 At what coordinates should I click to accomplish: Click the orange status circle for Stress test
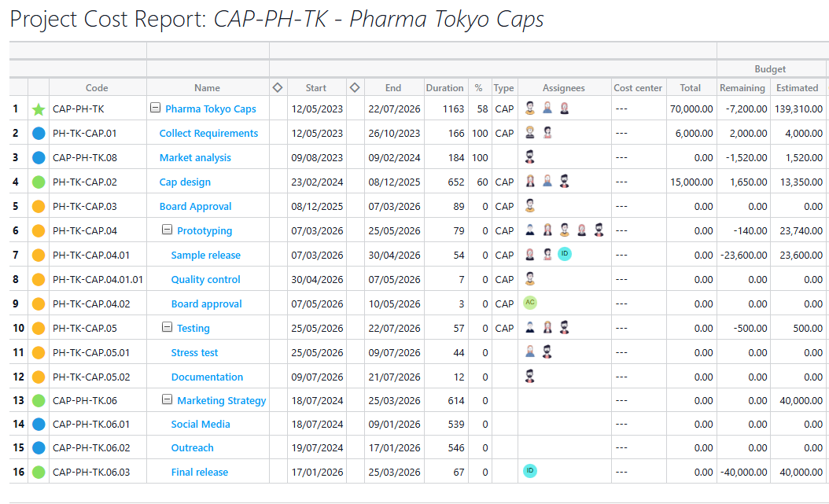point(39,353)
